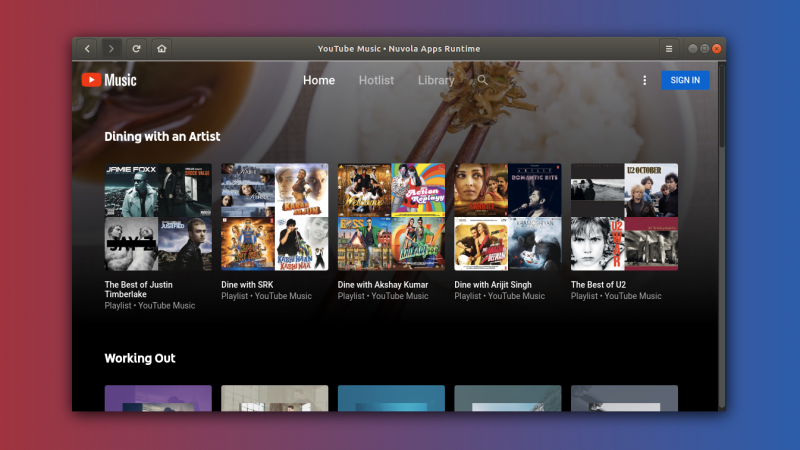Open the first purple Working Out thumbnail
The height and width of the screenshot is (450, 800).
158,398
